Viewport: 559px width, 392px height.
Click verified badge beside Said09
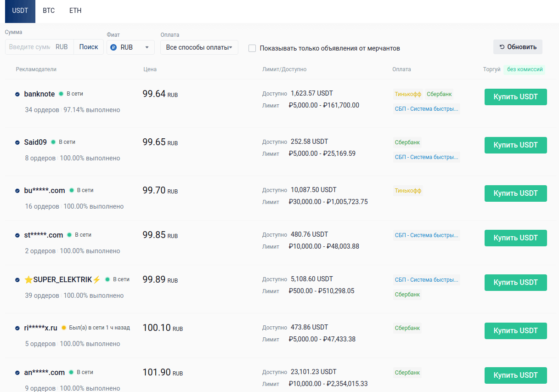17,142
